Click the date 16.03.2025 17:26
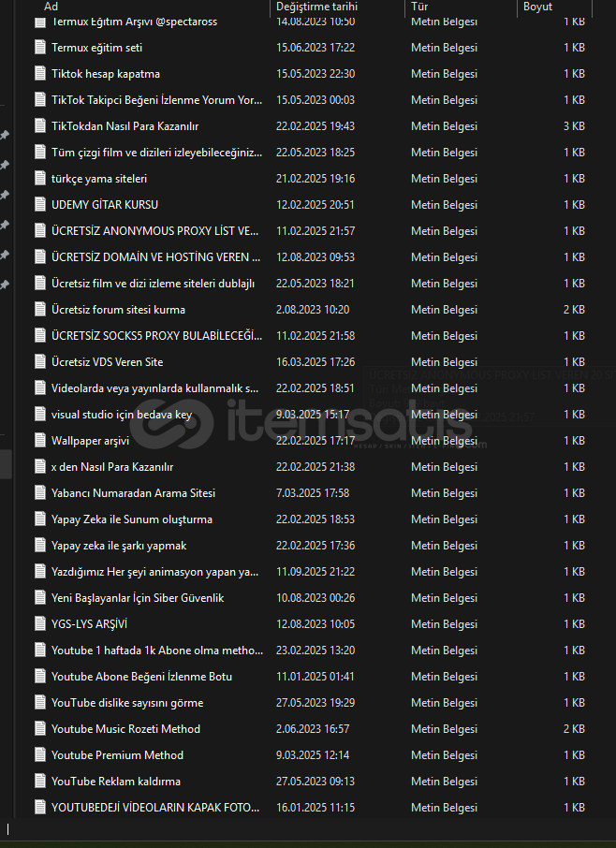 pyautogui.click(x=315, y=362)
